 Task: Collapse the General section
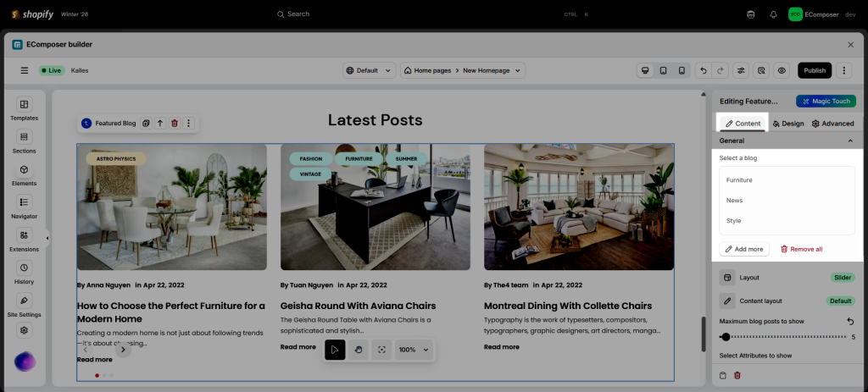click(x=850, y=141)
